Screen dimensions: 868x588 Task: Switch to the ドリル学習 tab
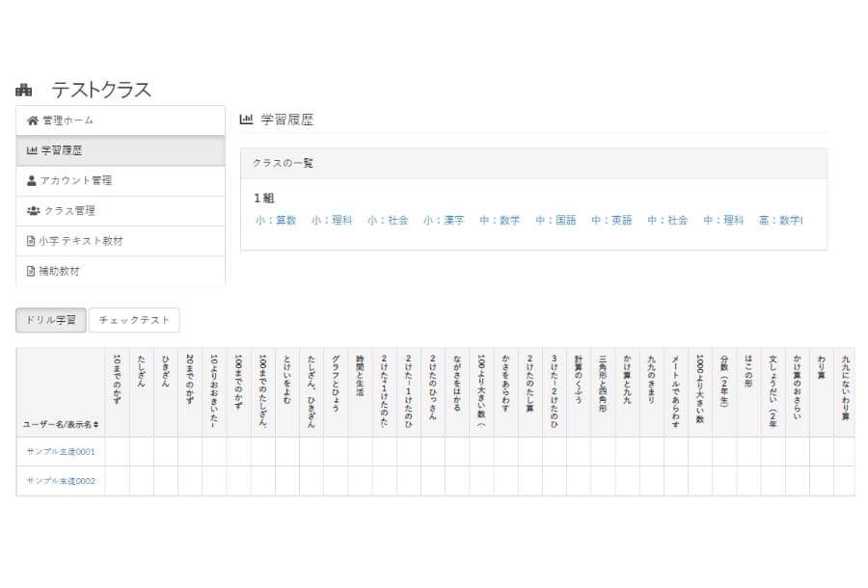pyautogui.click(x=51, y=320)
